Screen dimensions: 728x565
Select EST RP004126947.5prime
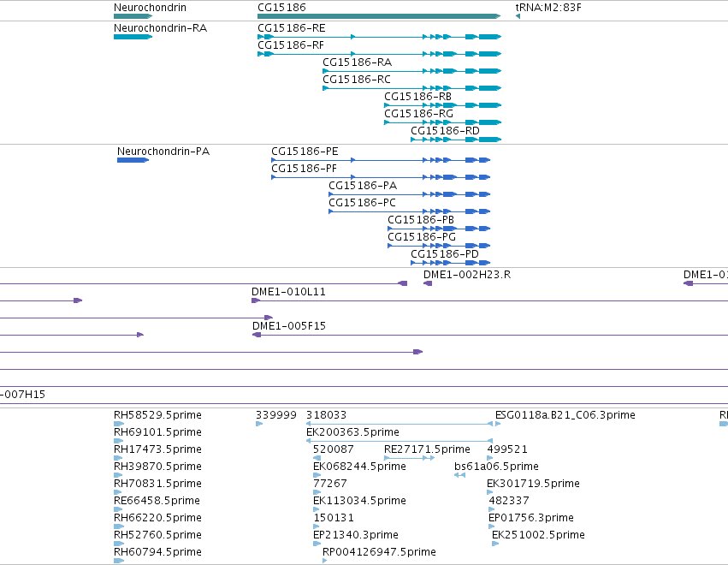tap(379, 552)
